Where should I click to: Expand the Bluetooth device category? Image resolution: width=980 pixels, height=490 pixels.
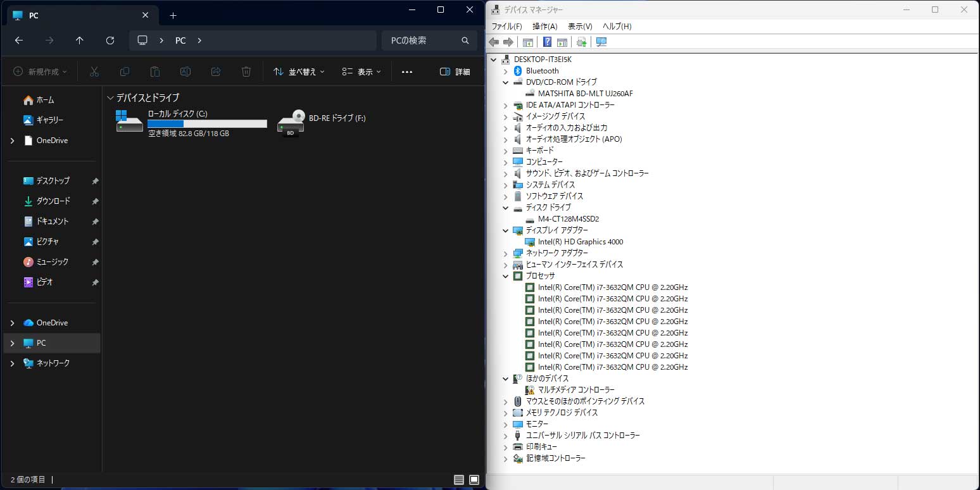(x=505, y=71)
